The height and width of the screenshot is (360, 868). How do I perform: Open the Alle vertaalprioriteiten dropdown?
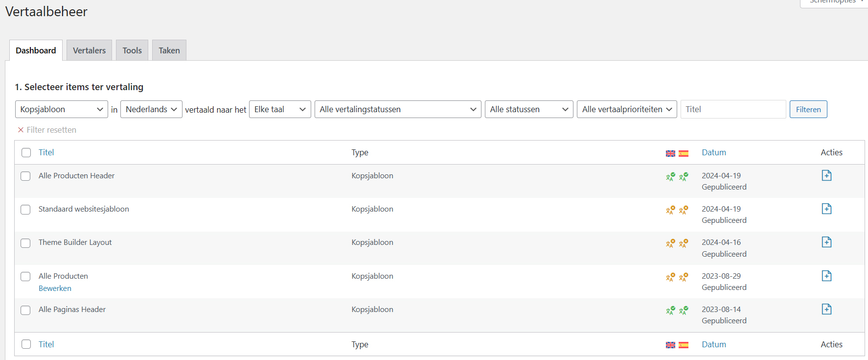626,109
